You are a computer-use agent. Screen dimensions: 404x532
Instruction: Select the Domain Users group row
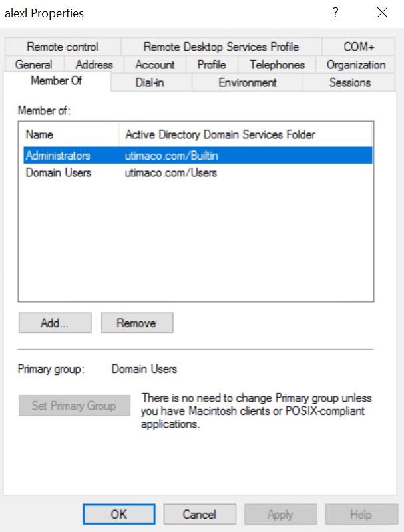198,172
